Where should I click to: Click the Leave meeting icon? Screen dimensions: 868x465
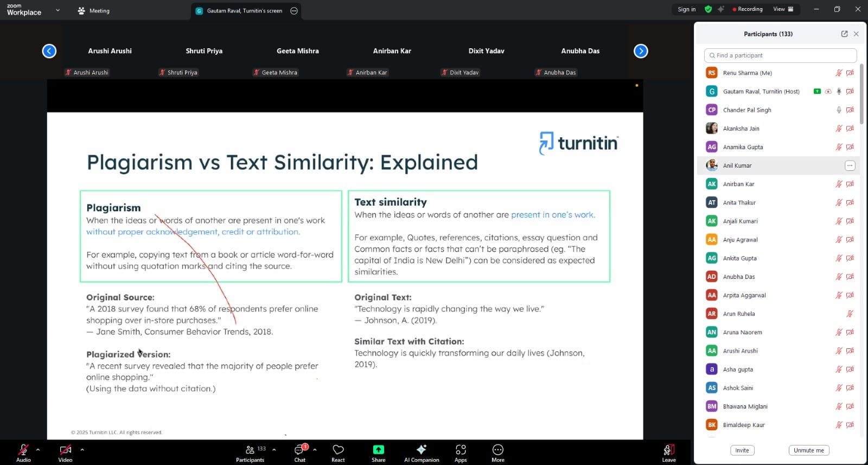[x=669, y=450]
